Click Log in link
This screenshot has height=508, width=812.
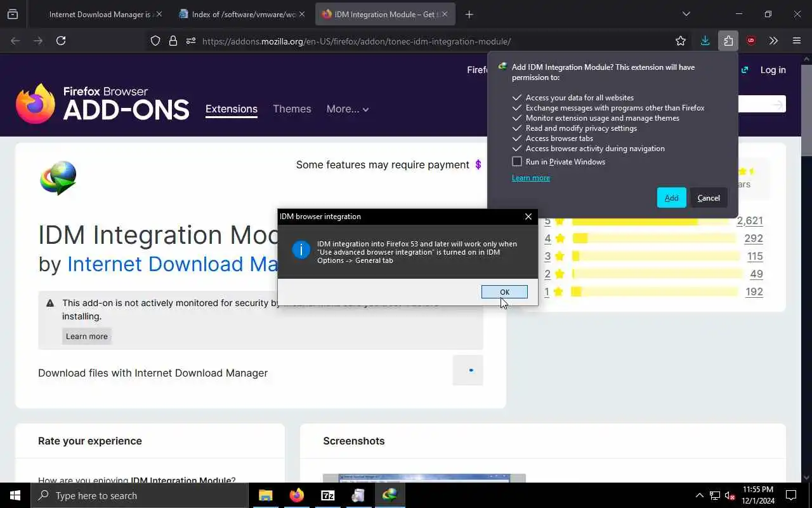click(x=773, y=70)
